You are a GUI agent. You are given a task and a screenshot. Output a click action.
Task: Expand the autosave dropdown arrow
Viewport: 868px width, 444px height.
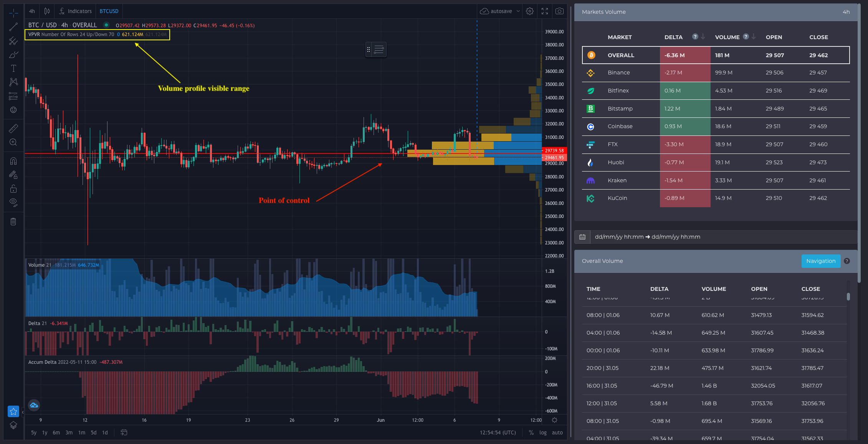(x=518, y=11)
